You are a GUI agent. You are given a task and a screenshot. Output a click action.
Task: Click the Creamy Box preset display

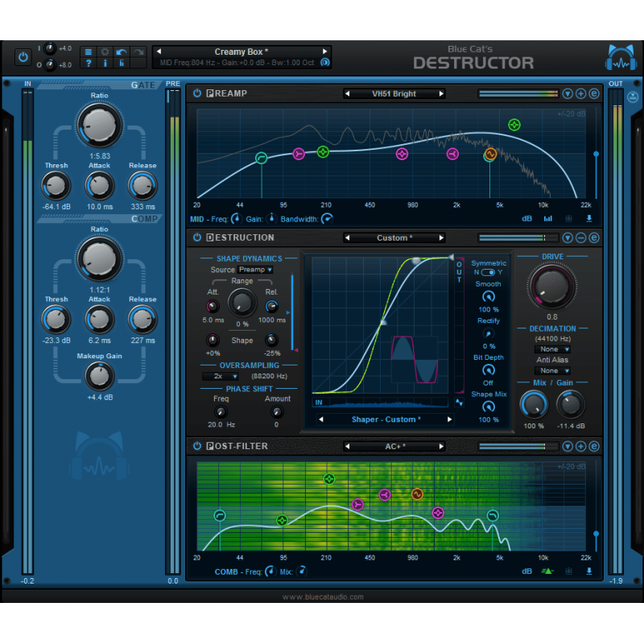point(242,51)
